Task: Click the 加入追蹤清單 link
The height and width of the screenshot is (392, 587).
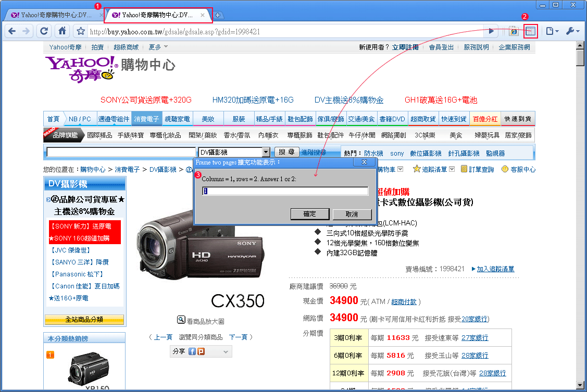Action: click(495, 269)
